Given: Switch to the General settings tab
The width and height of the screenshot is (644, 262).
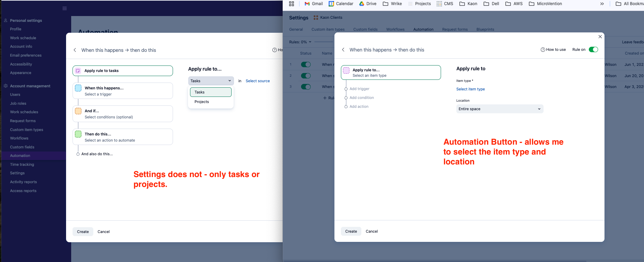Looking at the screenshot, I should pos(296,29).
